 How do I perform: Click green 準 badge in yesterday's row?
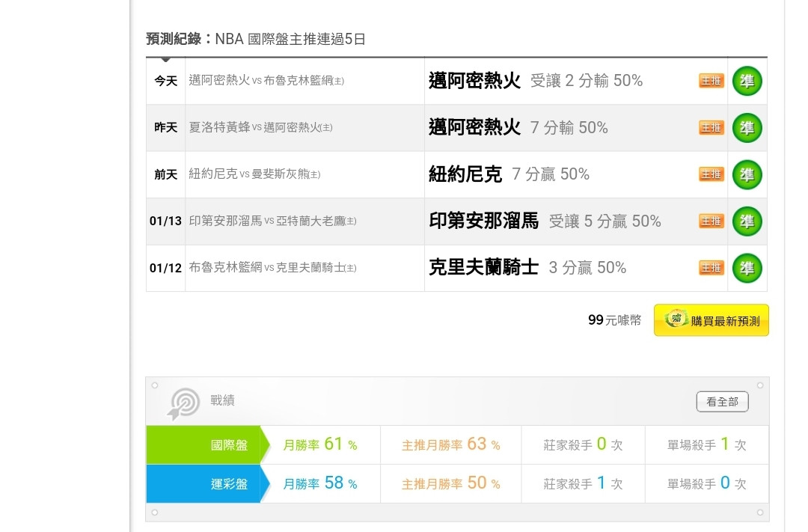pyautogui.click(x=747, y=128)
